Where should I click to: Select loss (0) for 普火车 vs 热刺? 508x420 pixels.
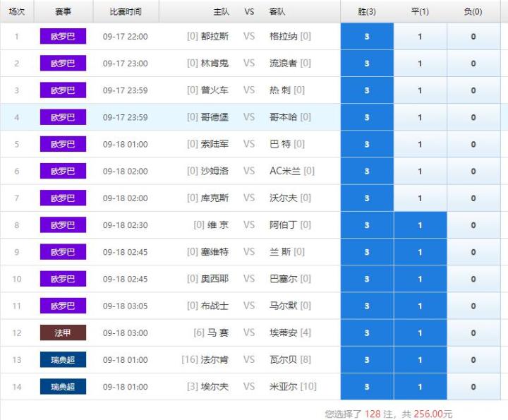473,90
